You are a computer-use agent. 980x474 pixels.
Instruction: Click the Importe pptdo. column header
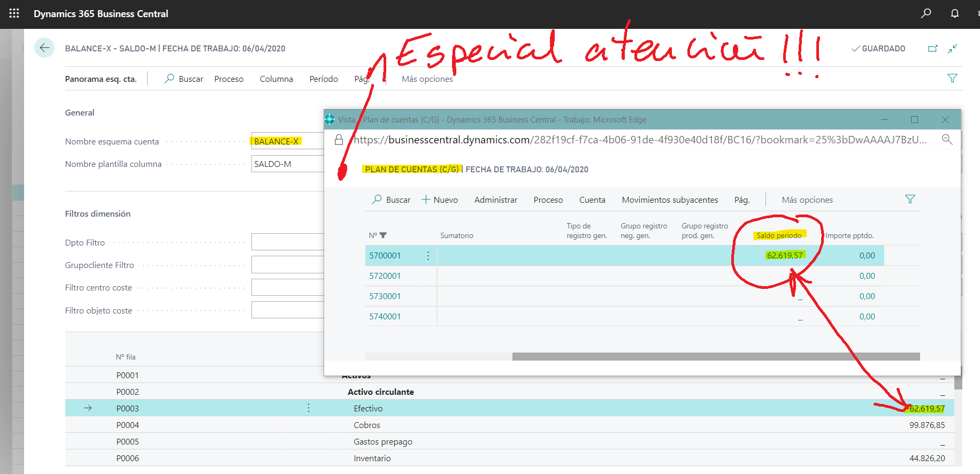849,235
